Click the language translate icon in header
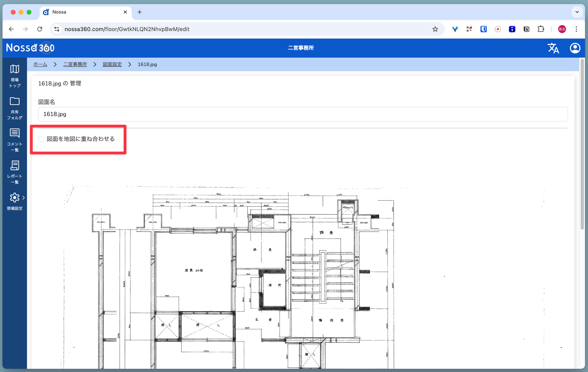The width and height of the screenshot is (588, 372). tap(553, 48)
